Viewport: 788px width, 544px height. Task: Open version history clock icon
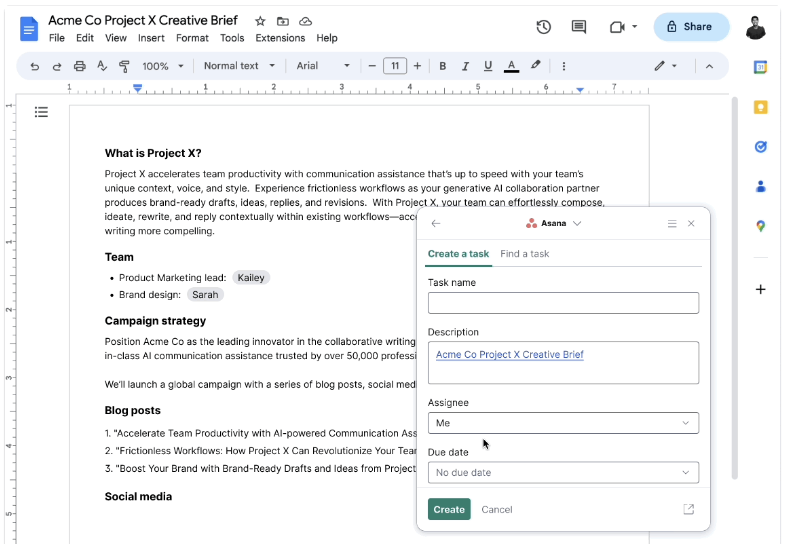coord(543,27)
